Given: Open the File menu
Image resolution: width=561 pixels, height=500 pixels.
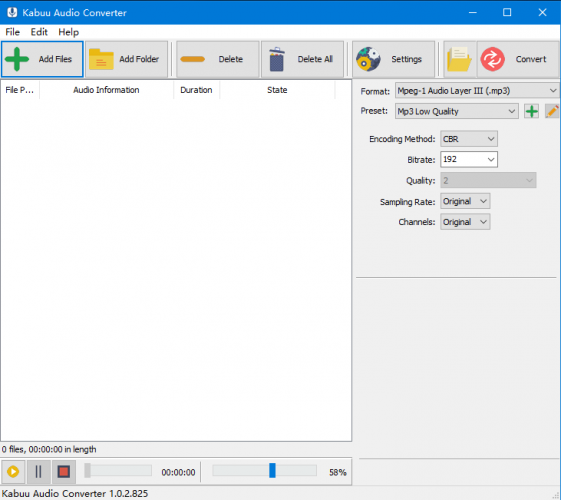Looking at the screenshot, I should coord(13,32).
